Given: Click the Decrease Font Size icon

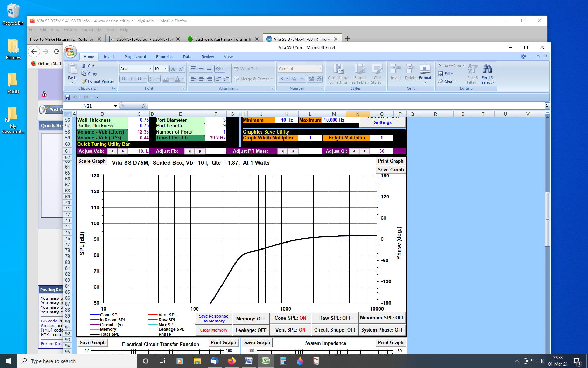Looking at the screenshot, I should click(x=181, y=69).
